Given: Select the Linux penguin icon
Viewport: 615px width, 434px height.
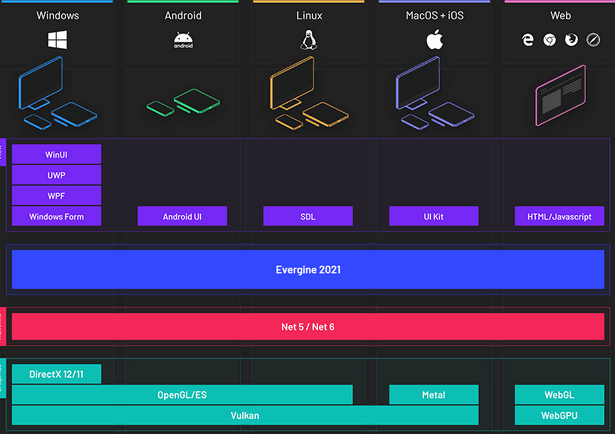Looking at the screenshot, I should click(308, 40).
